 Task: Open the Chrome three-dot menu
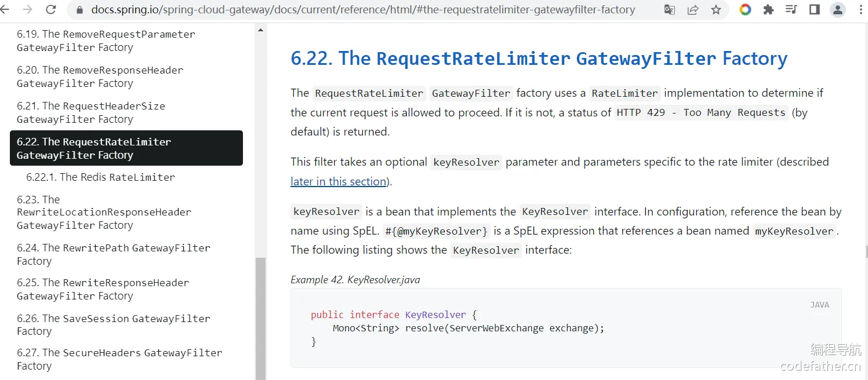(860, 10)
